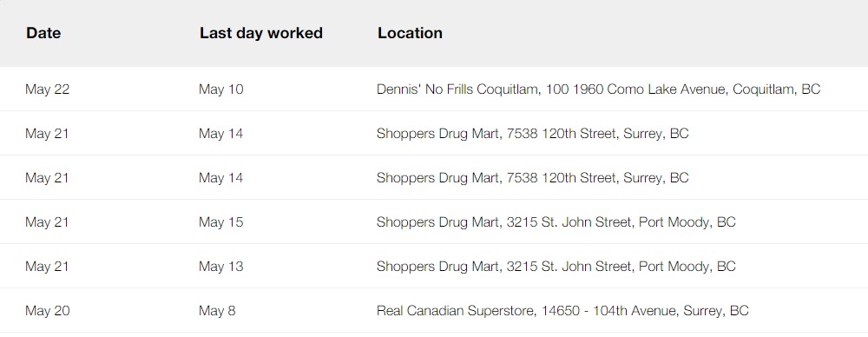Image resolution: width=868 pixels, height=337 pixels.
Task: Click the Location column header
Action: click(410, 33)
